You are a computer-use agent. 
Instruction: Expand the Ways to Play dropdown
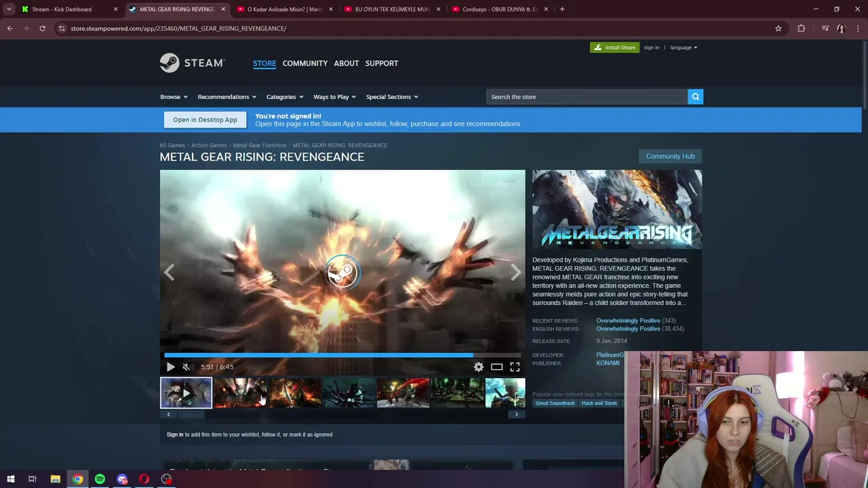click(x=334, y=97)
